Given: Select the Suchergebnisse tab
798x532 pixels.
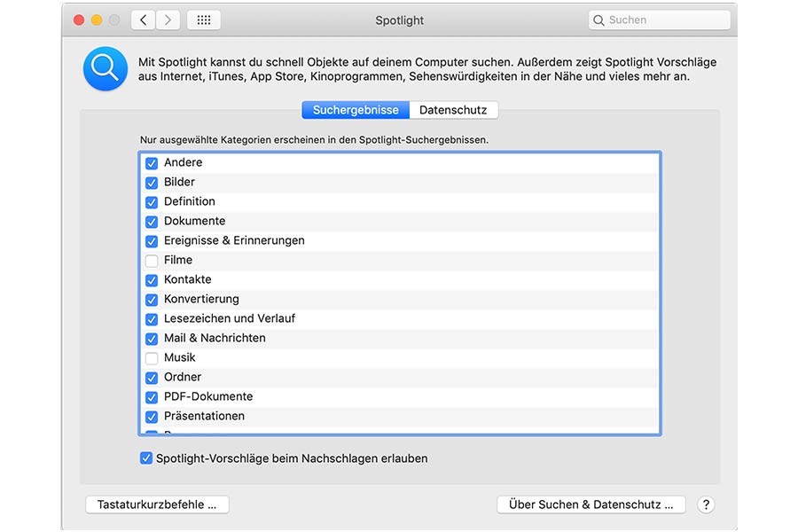Looking at the screenshot, I should [x=356, y=111].
